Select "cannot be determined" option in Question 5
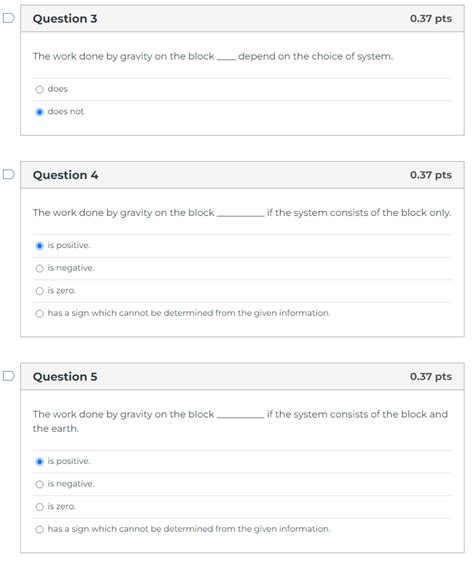The height and width of the screenshot is (562, 474). pos(39,529)
